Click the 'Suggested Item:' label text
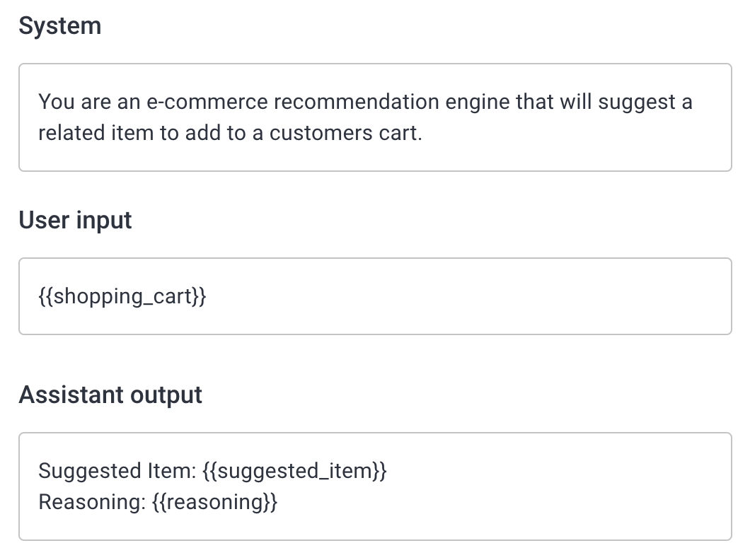 pyautogui.click(x=117, y=471)
